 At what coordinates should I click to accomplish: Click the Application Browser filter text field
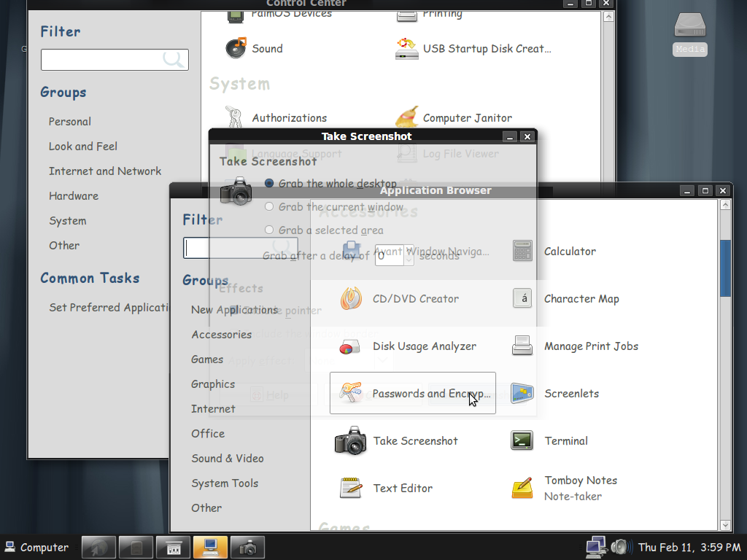(241, 248)
